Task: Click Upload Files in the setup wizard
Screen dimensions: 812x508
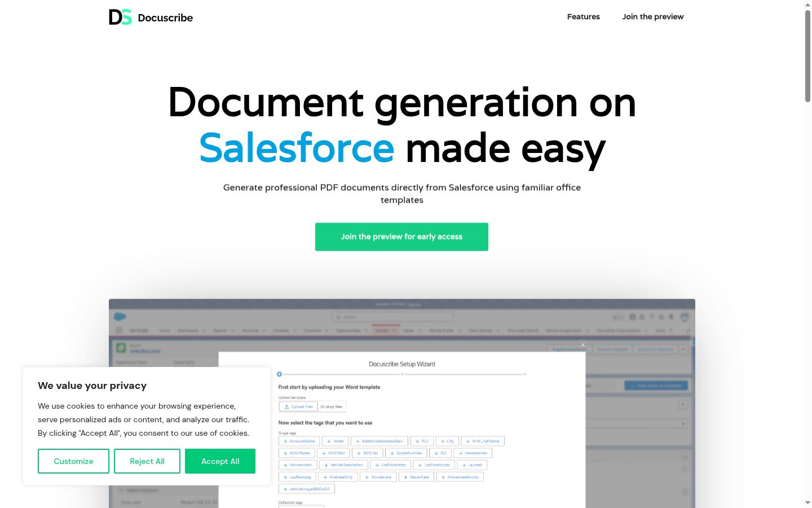Action: pyautogui.click(x=298, y=406)
